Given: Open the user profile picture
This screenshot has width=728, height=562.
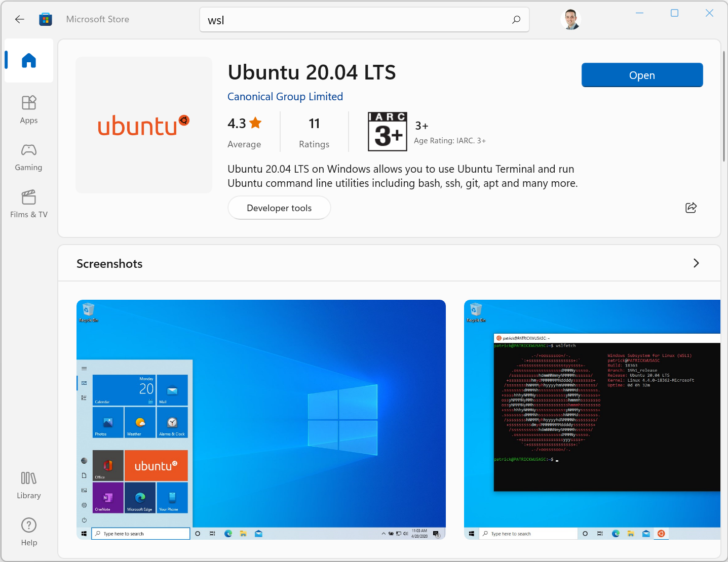Looking at the screenshot, I should click(x=571, y=20).
